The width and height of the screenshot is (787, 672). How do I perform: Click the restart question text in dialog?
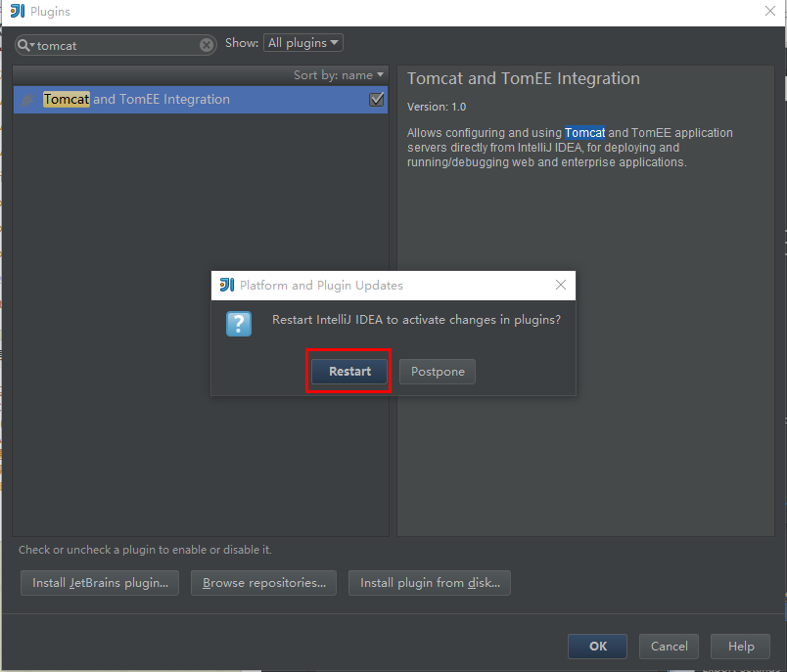416,320
